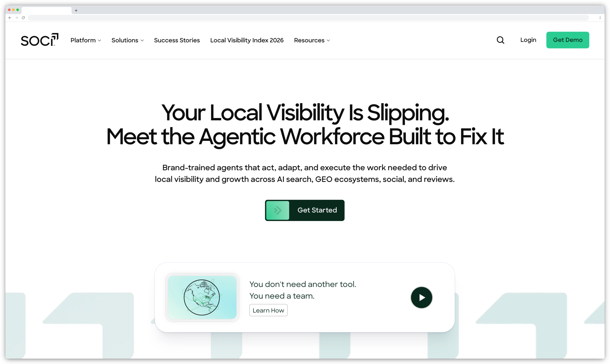Open a new tab with the plus icon
Viewport: 610px width, 364px height.
pyautogui.click(x=76, y=10)
